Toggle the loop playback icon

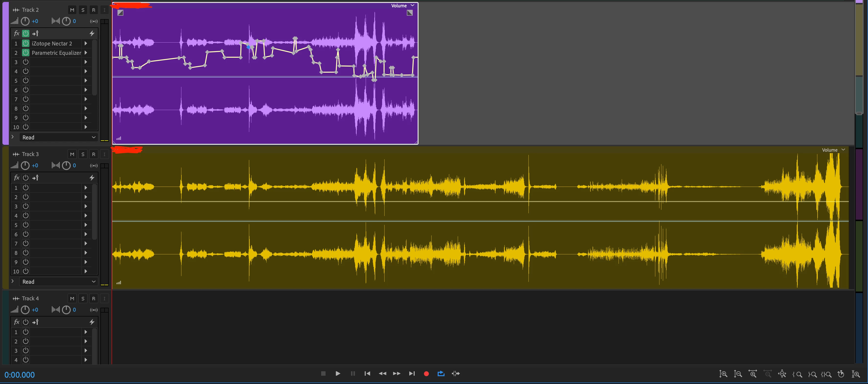441,373
